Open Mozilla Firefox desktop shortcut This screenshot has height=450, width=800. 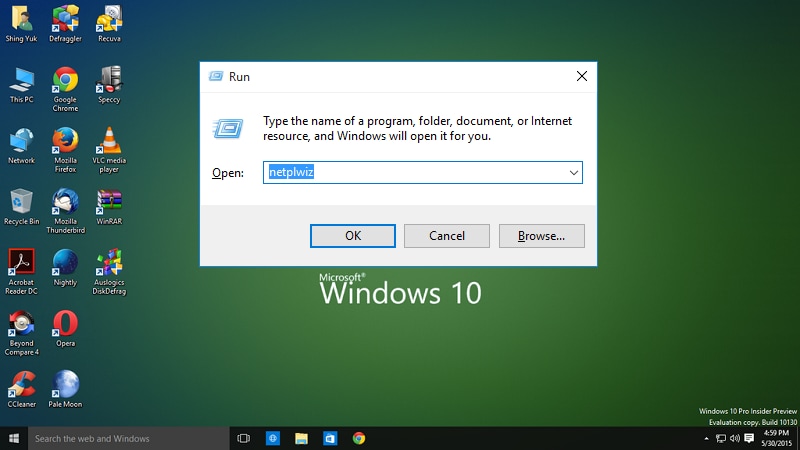click(65, 150)
